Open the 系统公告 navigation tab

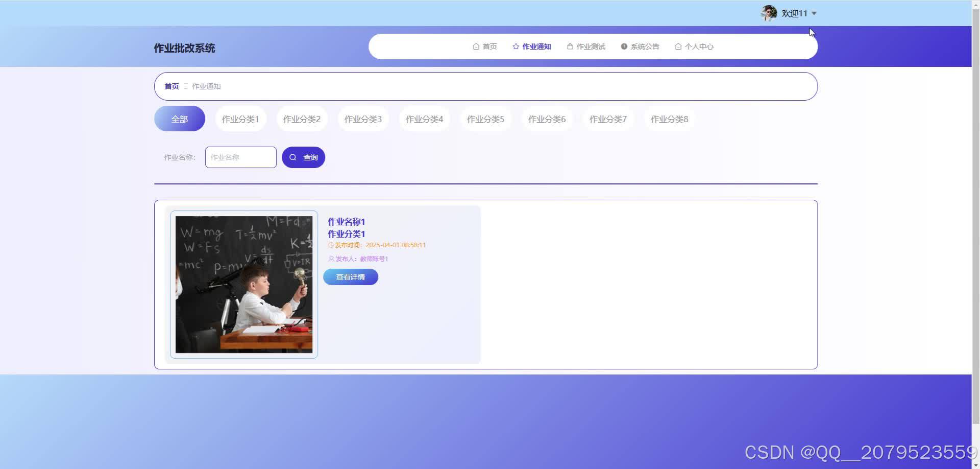pos(640,46)
